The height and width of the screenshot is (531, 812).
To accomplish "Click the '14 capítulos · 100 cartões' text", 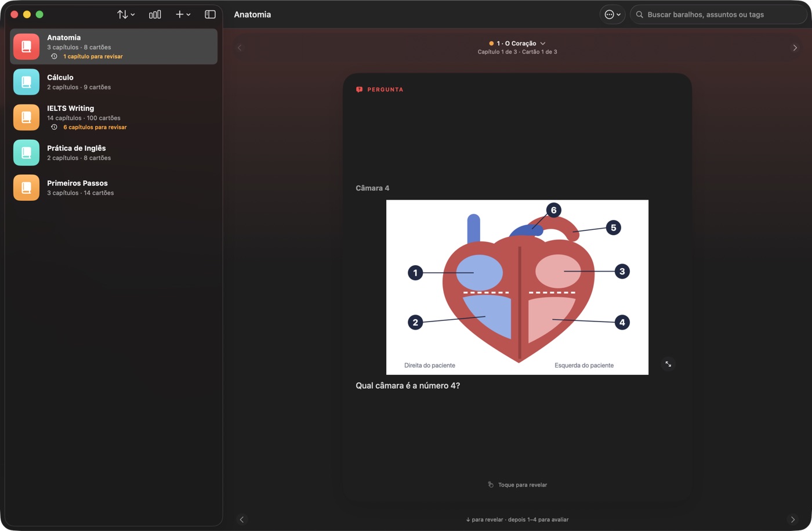I will pos(84,118).
